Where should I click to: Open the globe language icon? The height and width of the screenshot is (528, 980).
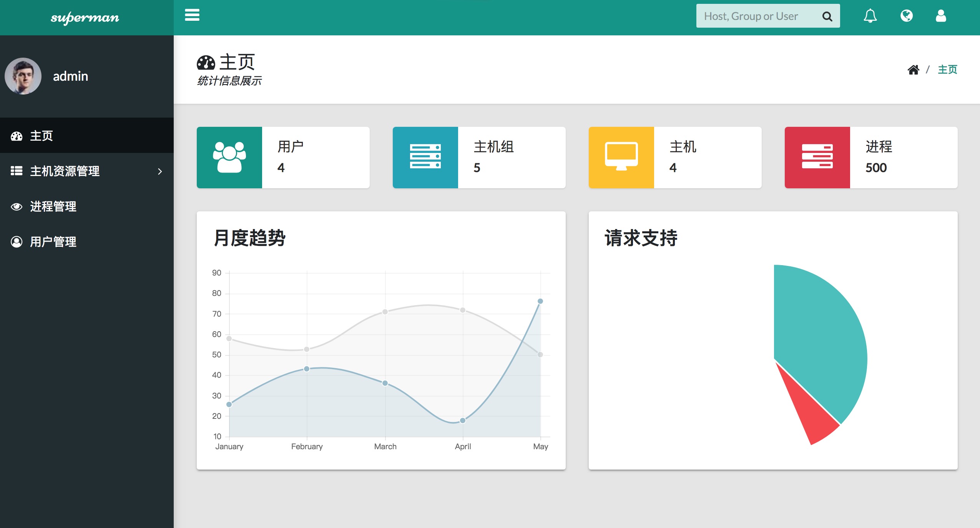tap(906, 16)
